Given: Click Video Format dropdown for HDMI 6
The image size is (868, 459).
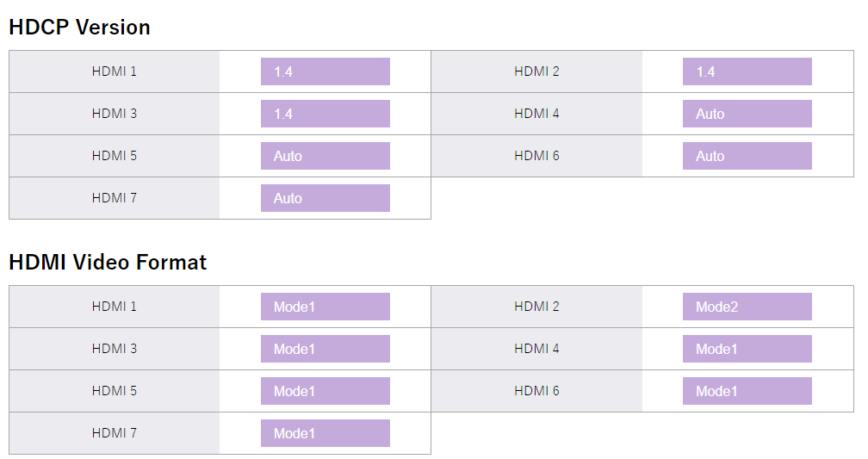Looking at the screenshot, I should 747,391.
